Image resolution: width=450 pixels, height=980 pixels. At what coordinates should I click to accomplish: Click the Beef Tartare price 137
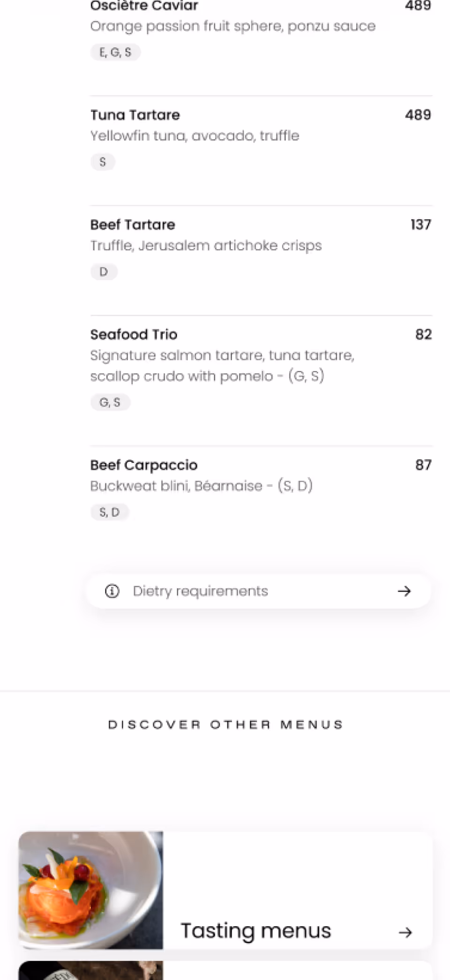(420, 225)
